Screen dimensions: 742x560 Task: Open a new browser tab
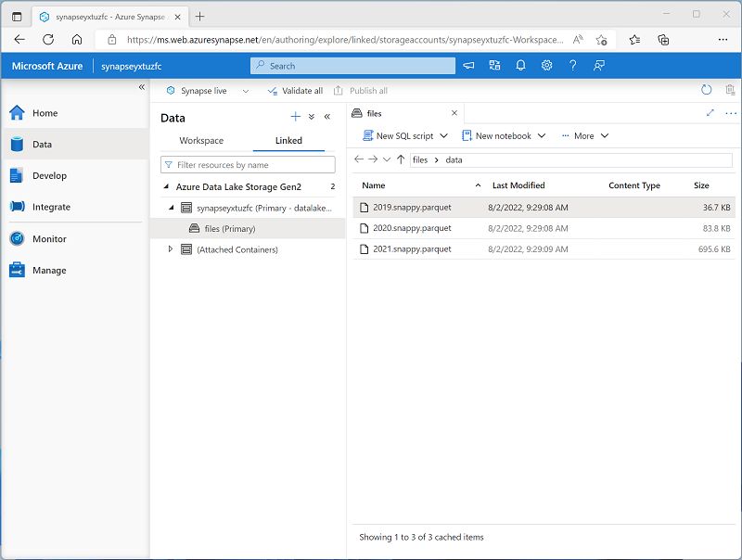click(199, 17)
